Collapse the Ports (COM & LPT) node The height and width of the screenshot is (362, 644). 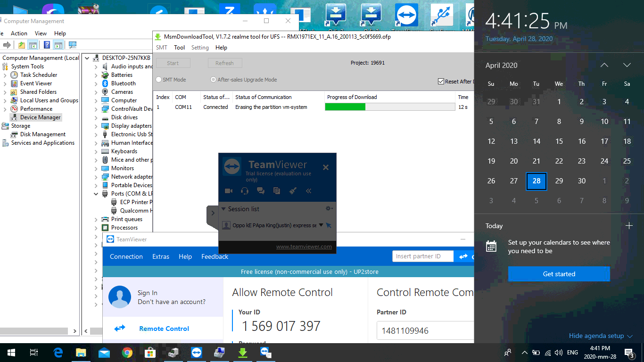click(x=96, y=194)
